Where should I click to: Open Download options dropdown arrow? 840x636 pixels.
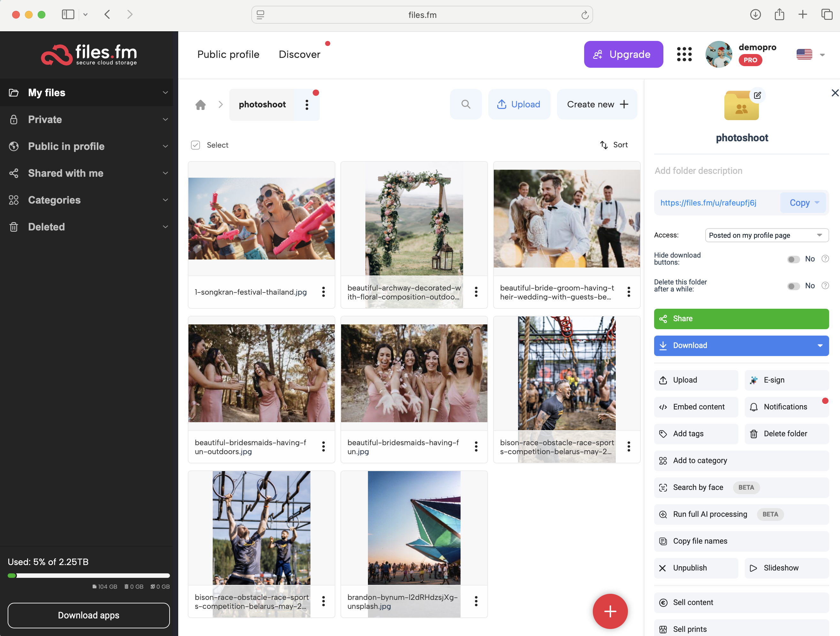tap(820, 345)
